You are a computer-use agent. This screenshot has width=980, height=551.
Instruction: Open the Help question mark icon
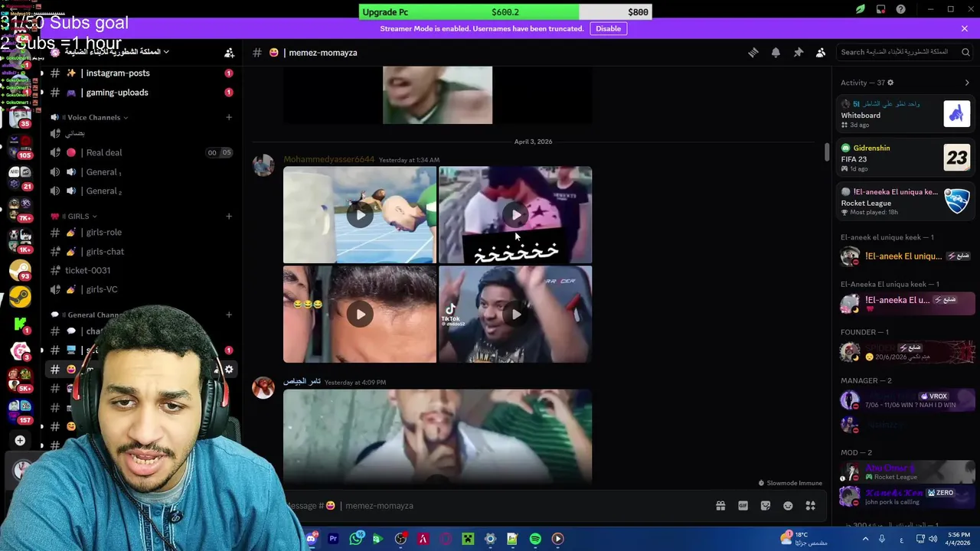click(900, 9)
